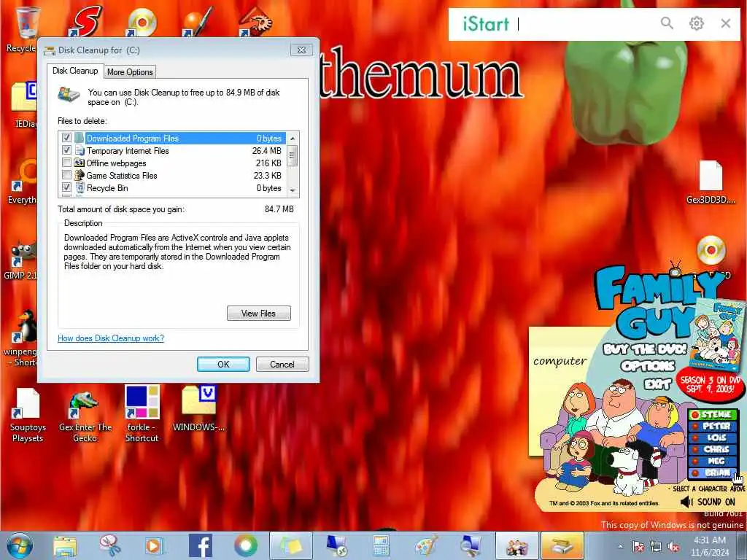This screenshot has height=560, width=747.
Task: Select Chris character button
Action: tap(713, 449)
